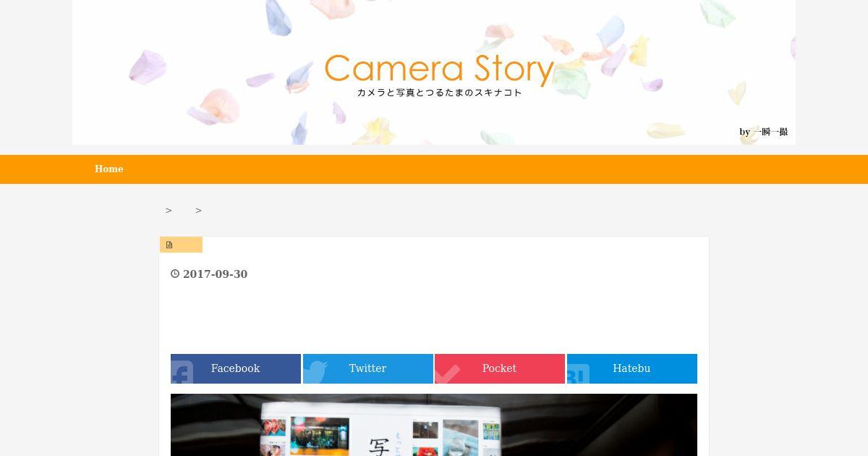Image resolution: width=868 pixels, height=456 pixels.
Task: Click the Camera Story header logo
Action: (439, 69)
